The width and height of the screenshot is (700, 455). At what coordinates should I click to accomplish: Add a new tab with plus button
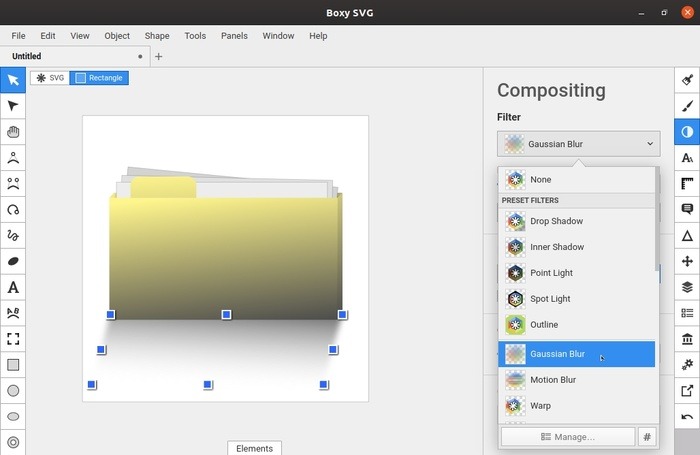point(158,57)
